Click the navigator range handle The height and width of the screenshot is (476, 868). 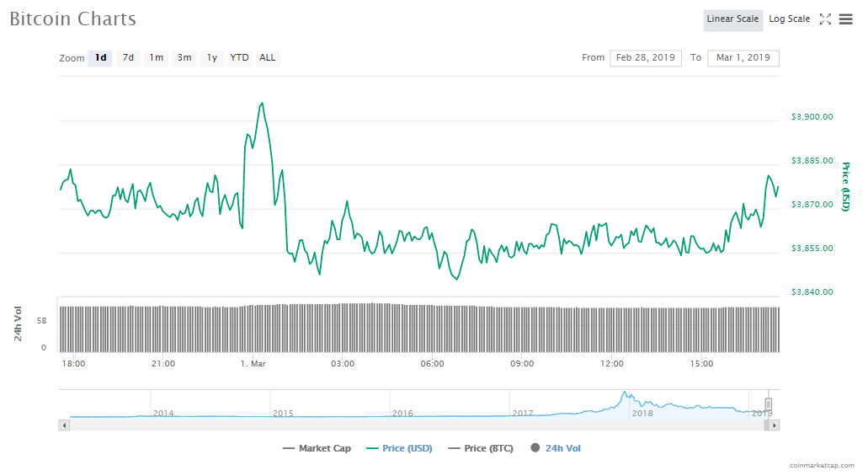[x=768, y=404]
